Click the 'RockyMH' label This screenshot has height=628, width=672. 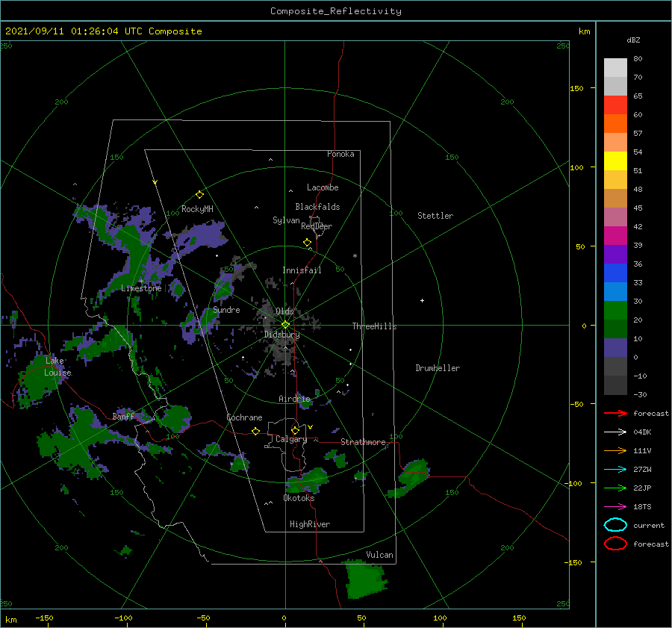pos(197,209)
